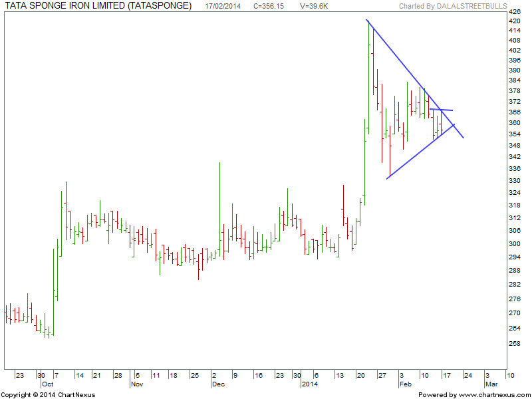Click the date tick 13 in January
This screenshot has height=399, width=532.
click(340, 376)
